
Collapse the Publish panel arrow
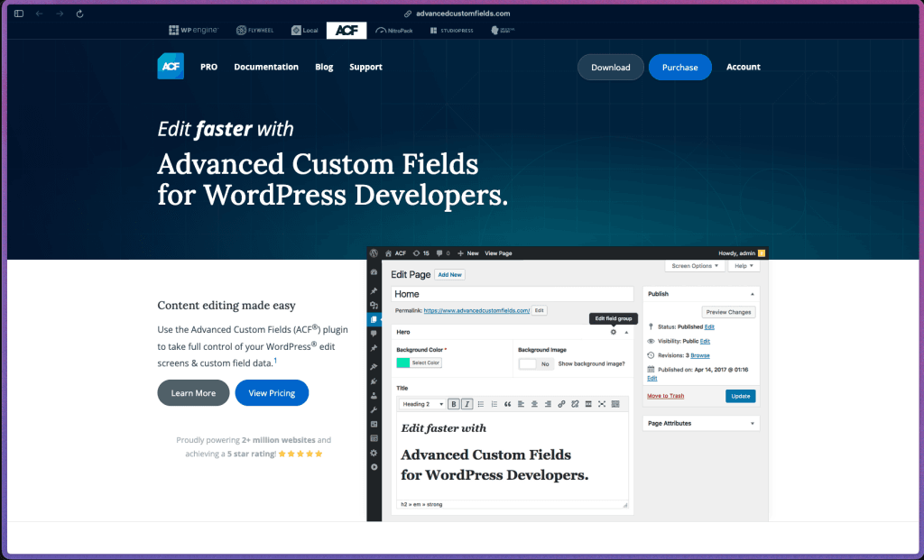[x=752, y=294]
